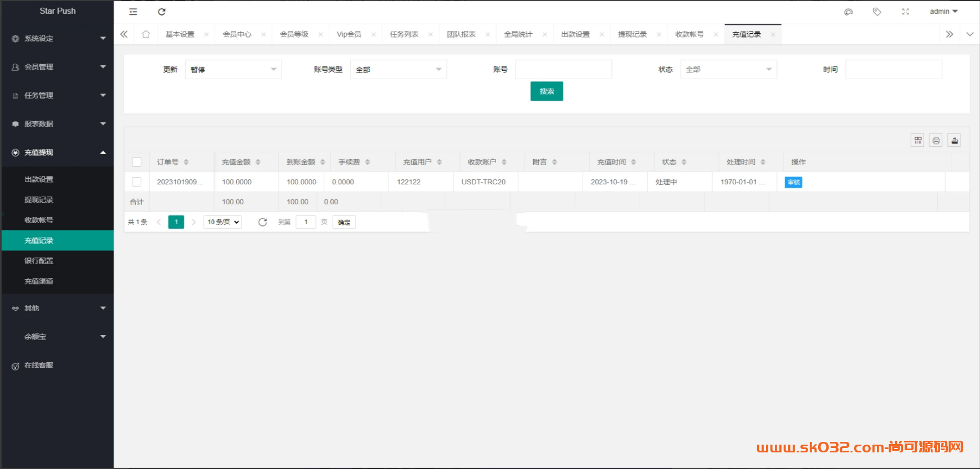980x469 pixels.
Task: Sort by 订单号 column arrows
Action: click(186, 162)
